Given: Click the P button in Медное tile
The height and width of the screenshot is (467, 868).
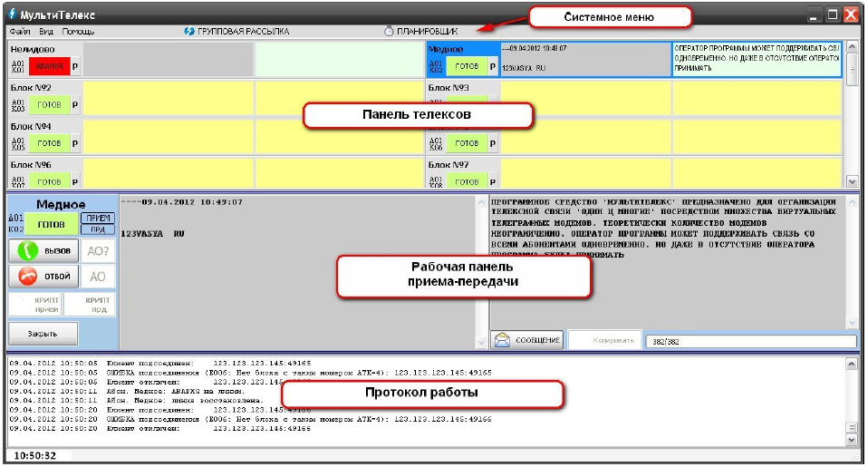Looking at the screenshot, I should click(x=493, y=66).
